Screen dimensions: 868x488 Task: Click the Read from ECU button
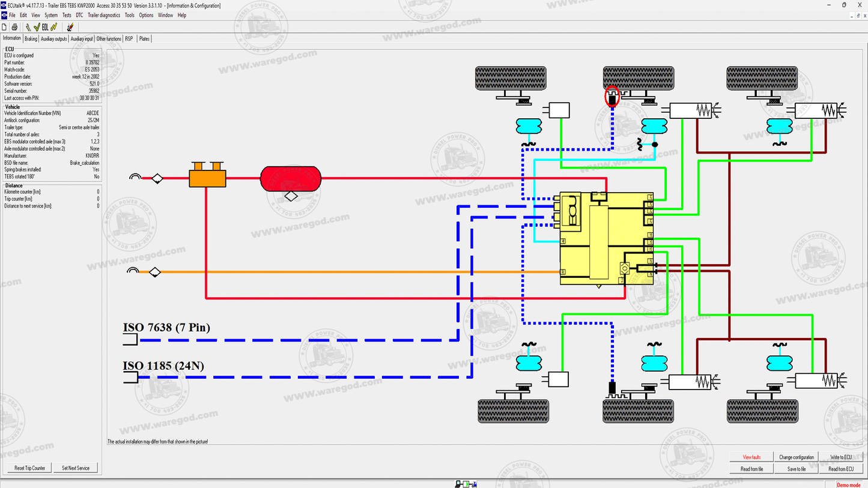pos(841,469)
